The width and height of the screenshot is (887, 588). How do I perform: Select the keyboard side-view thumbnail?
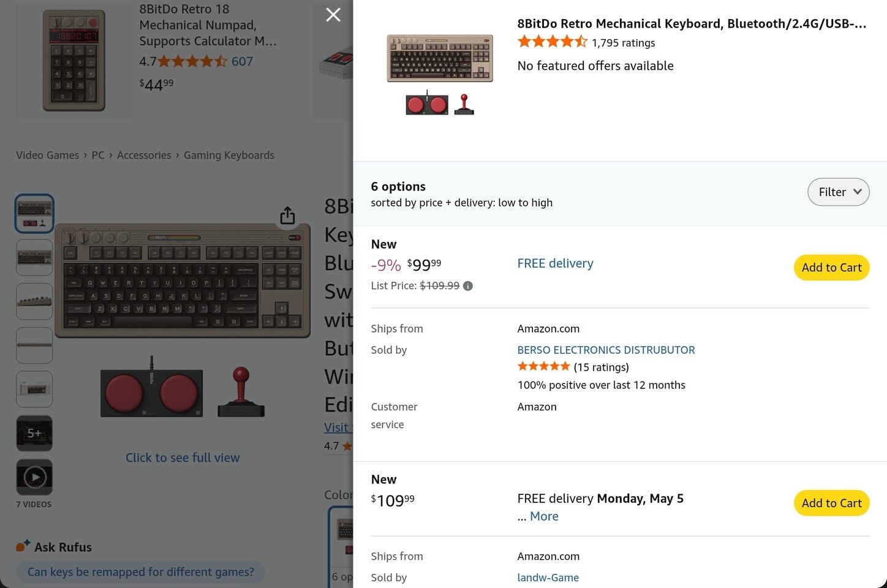point(34,301)
